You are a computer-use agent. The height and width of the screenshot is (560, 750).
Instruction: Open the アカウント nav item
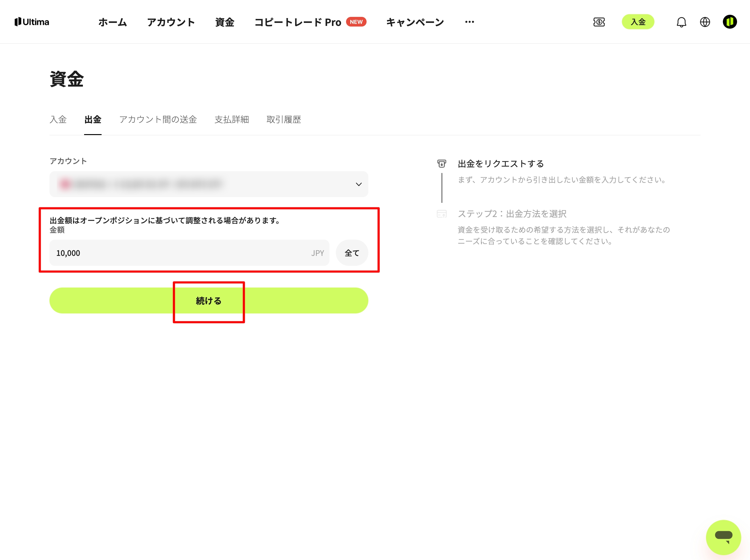click(171, 22)
